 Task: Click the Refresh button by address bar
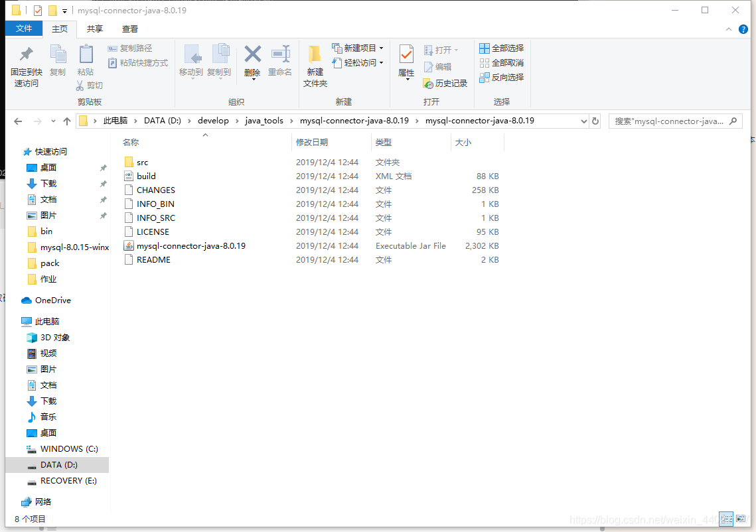click(595, 121)
